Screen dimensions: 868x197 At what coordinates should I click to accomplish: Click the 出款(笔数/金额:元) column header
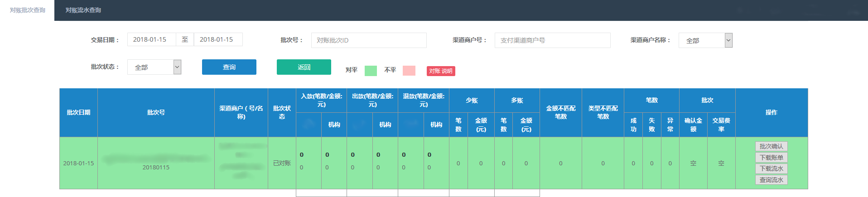(372, 101)
